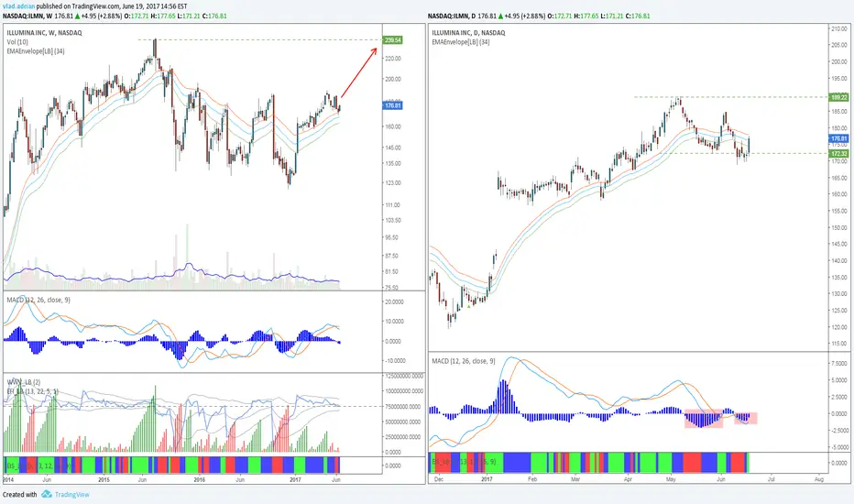Click the daily header high value H:177.65
This screenshot has width=854, height=504.
[x=586, y=16]
